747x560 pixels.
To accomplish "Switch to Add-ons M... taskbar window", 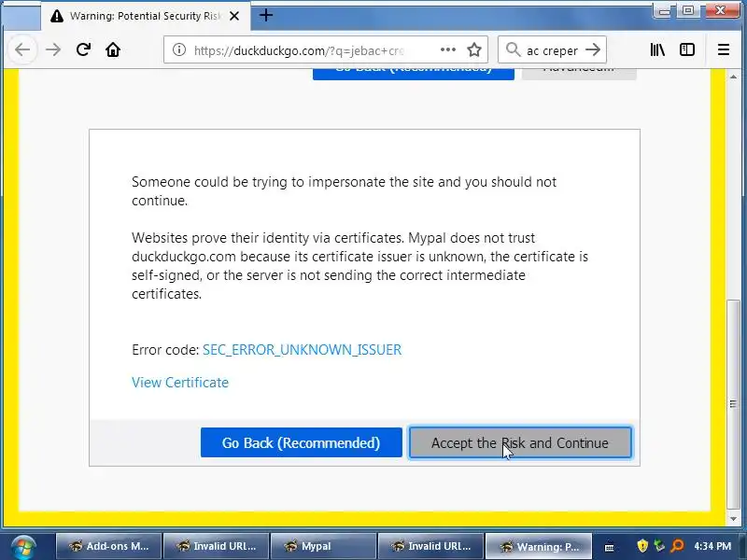I will point(109,546).
